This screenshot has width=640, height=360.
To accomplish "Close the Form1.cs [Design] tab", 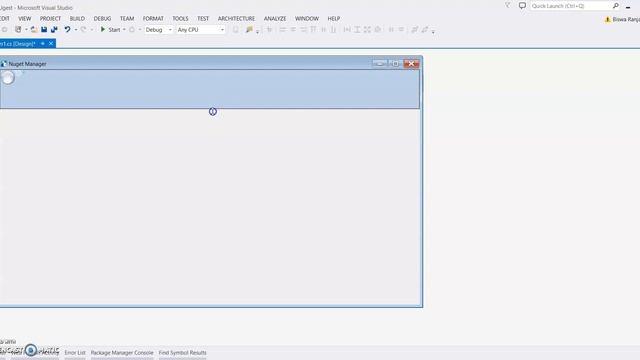I will pos(51,43).
